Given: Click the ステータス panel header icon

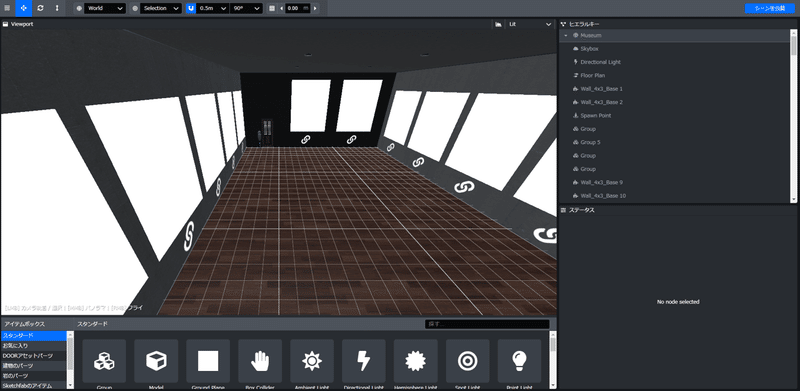Looking at the screenshot, I should (563, 210).
